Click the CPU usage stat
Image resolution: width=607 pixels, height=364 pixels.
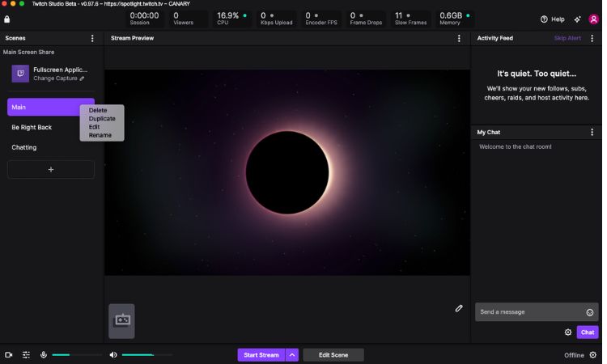point(231,18)
